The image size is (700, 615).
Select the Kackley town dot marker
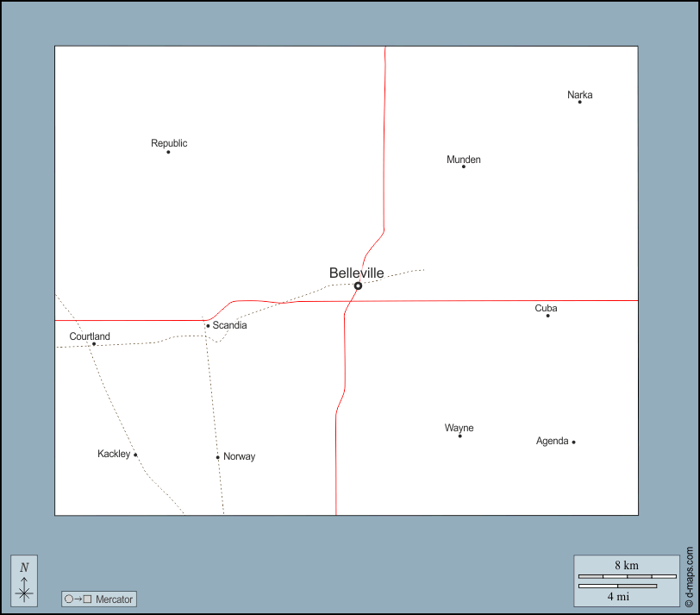tap(135, 455)
